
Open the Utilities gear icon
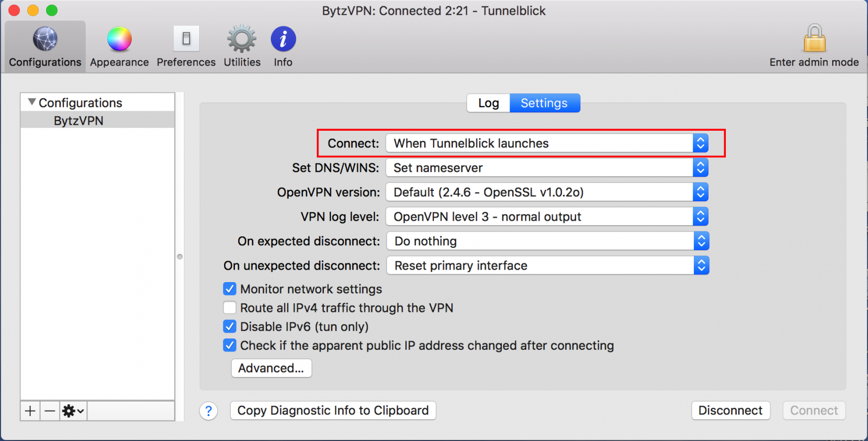(x=242, y=39)
